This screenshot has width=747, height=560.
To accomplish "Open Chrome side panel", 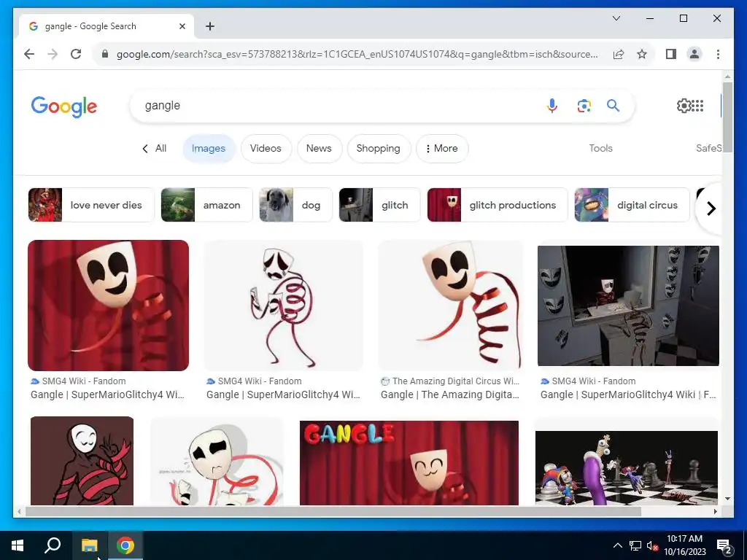I will [x=671, y=54].
